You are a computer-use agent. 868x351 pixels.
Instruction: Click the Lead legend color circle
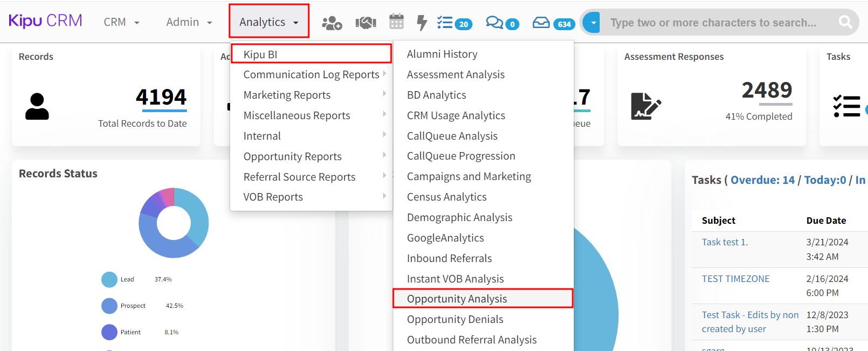tap(109, 279)
